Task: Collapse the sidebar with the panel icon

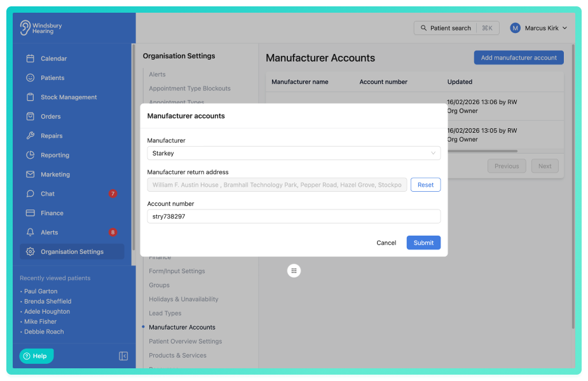Action: click(123, 356)
